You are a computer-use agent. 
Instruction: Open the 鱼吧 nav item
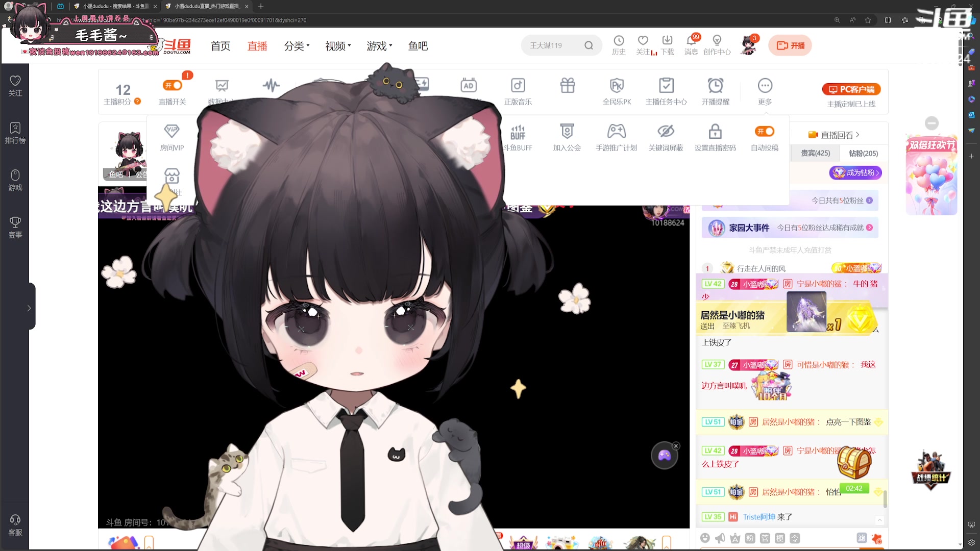pos(418,46)
